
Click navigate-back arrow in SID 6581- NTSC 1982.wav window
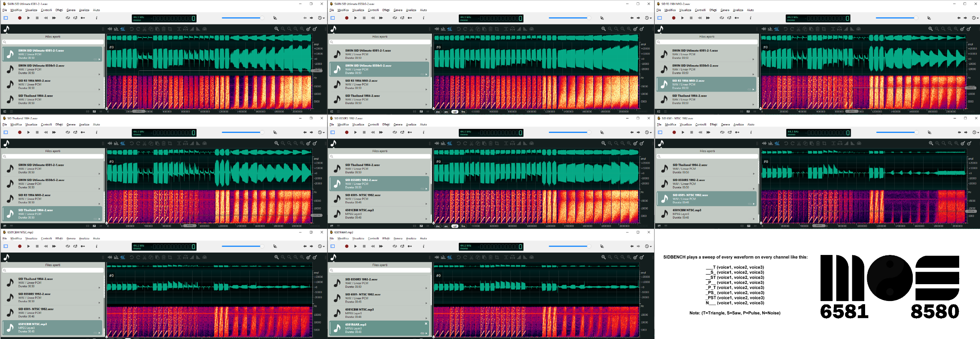click(959, 132)
